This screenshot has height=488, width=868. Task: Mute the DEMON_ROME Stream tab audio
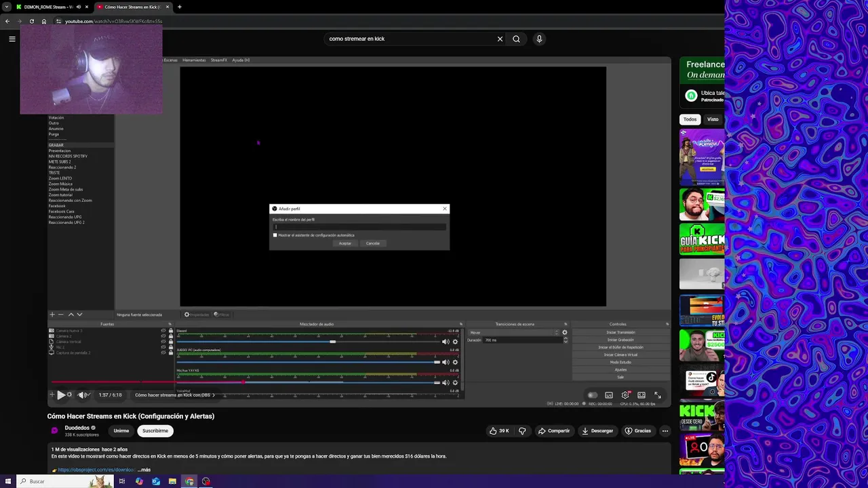pyautogui.click(x=79, y=7)
